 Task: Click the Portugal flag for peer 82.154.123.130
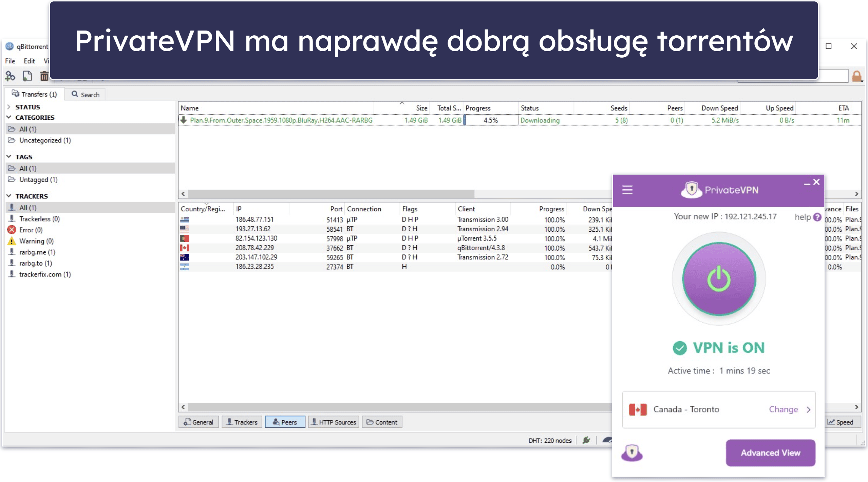[185, 238]
